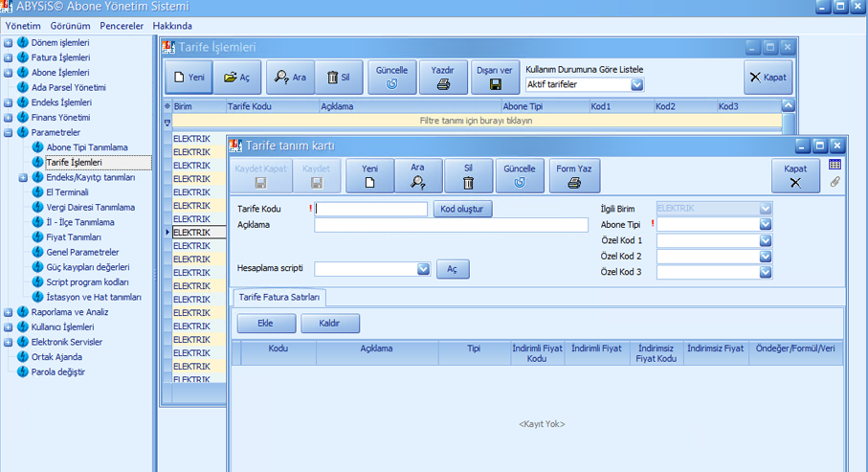Expand the Abone İşlemleri tree node
The height and width of the screenshot is (472, 868).
(9, 73)
